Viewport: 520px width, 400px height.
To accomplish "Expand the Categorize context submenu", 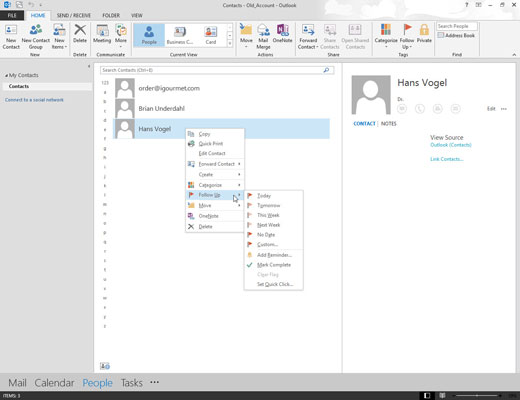I will click(215, 185).
